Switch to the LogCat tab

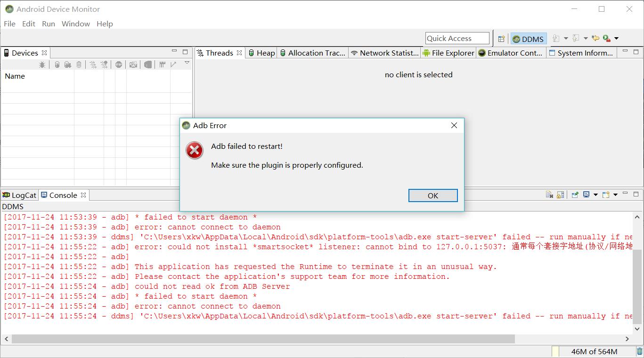tap(19, 195)
